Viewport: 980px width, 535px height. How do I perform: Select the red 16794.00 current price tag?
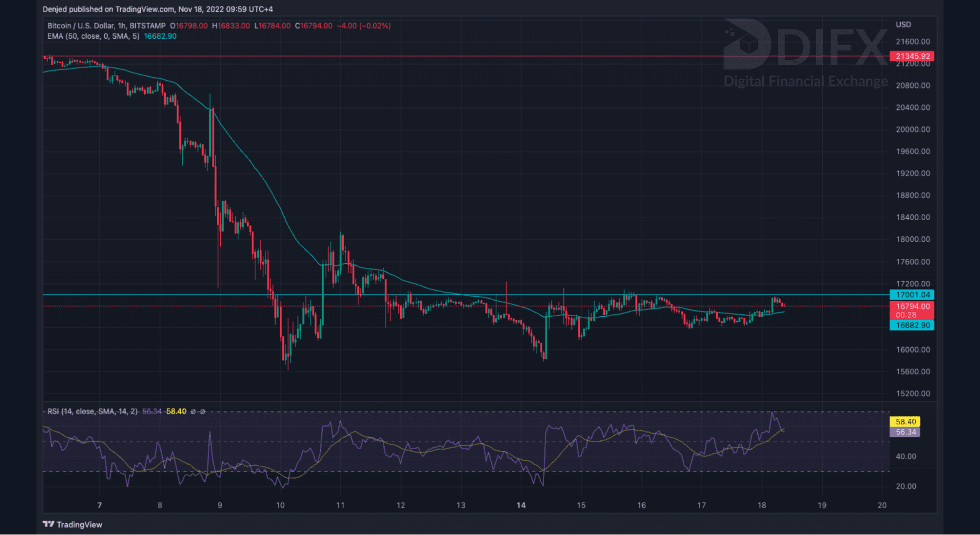pos(912,306)
